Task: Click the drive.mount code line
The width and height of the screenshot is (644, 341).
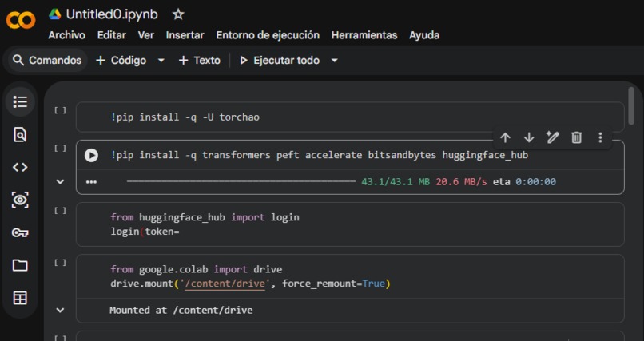Action: [250, 284]
